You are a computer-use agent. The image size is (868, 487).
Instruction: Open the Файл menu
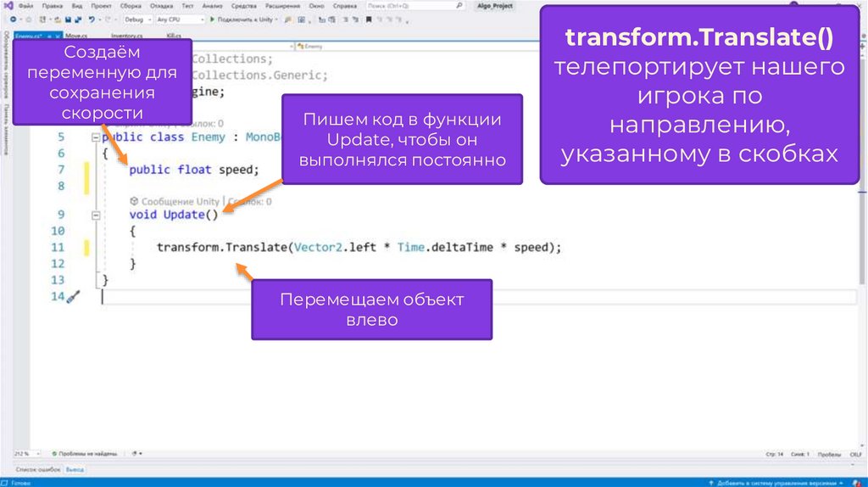click(26, 6)
